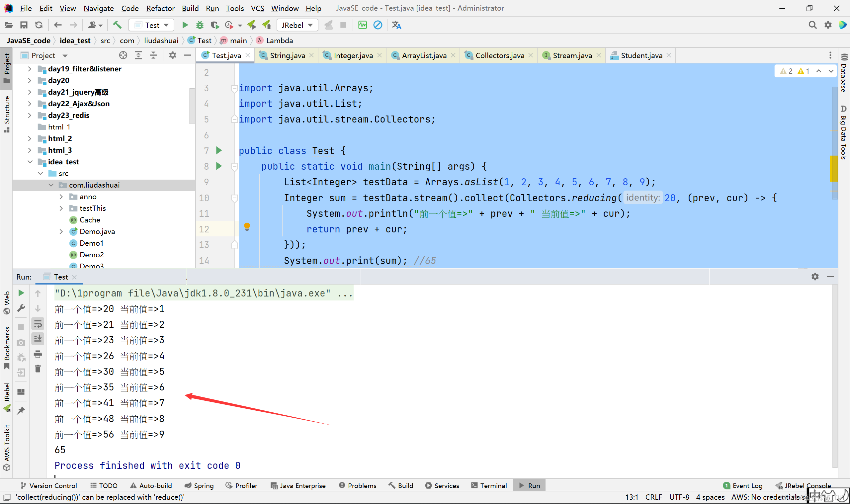
Task: Open the translate icon in toolbar
Action: (396, 25)
